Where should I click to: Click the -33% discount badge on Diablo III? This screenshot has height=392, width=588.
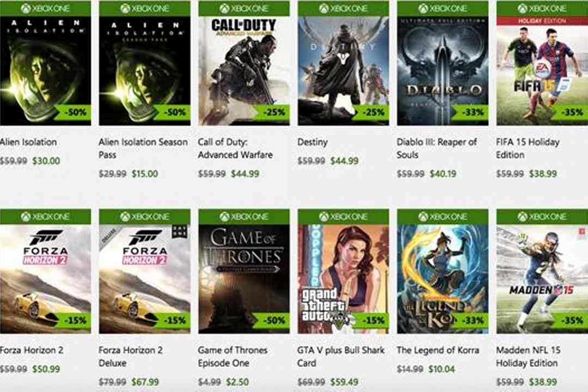coord(470,112)
